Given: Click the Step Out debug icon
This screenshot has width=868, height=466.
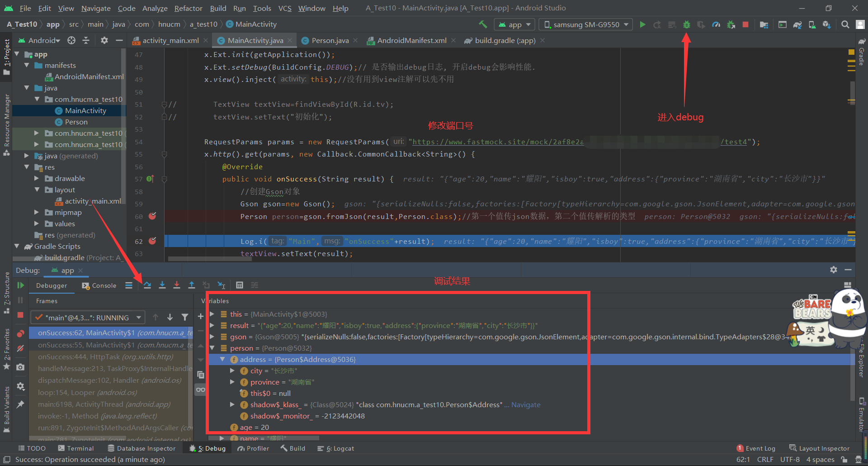Looking at the screenshot, I should point(192,285).
